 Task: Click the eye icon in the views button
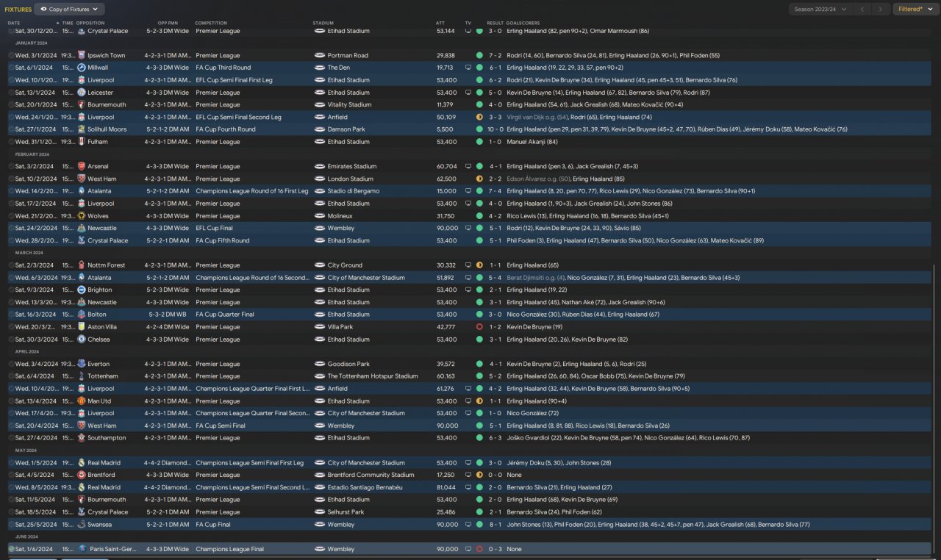coord(44,10)
